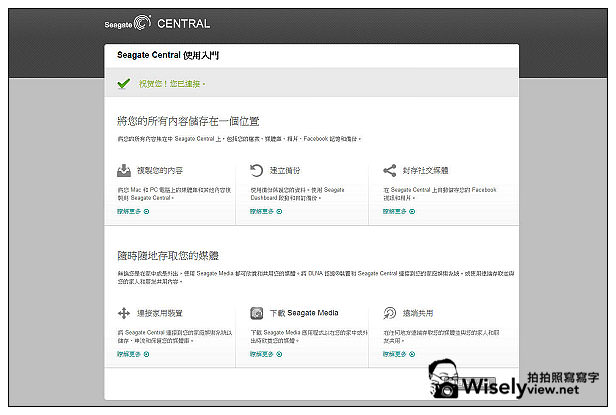
Task: Click the remote sharing heading text
Action: [x=418, y=313]
